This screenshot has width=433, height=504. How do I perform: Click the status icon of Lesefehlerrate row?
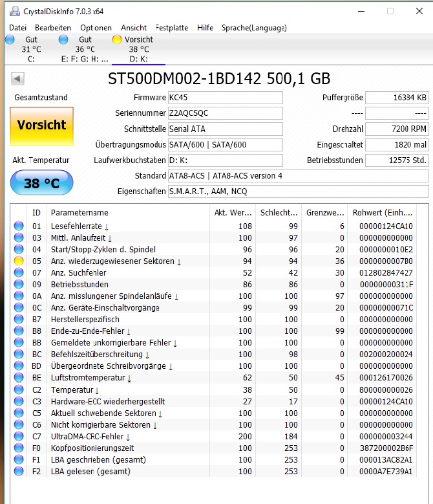19,226
